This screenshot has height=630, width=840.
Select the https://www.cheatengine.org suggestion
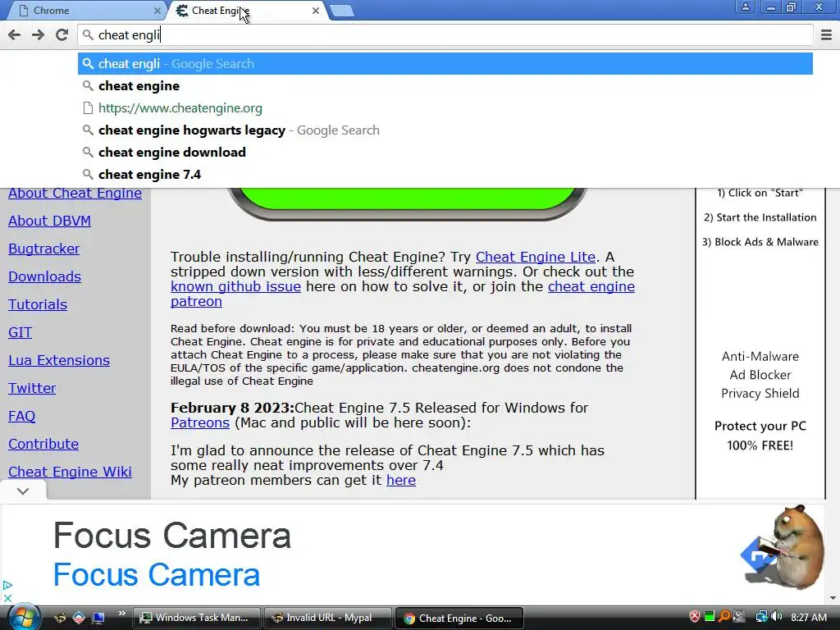445,108
